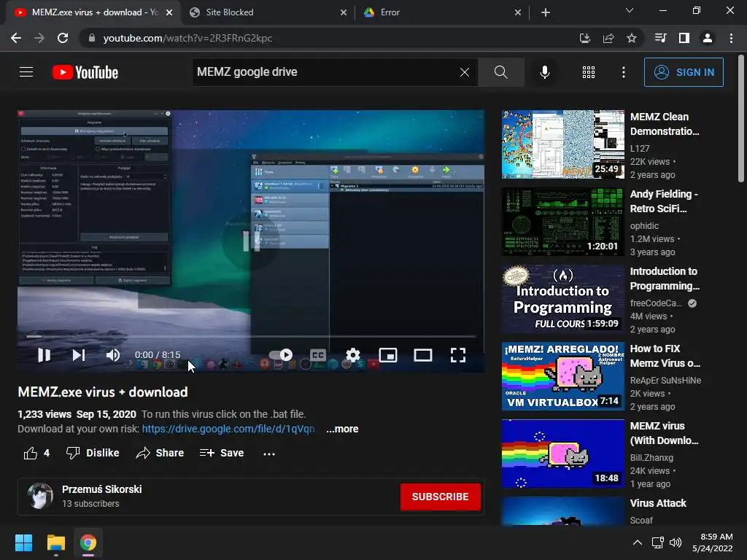
Task: Click the address bar URL
Action: pyautogui.click(x=187, y=38)
